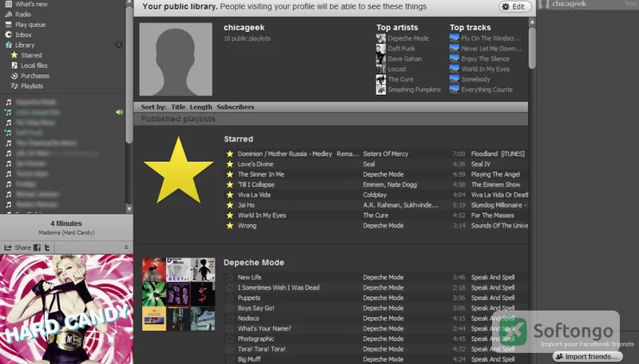
Task: Click chicageek name in friends panel
Action: pyautogui.click(x=570, y=4)
